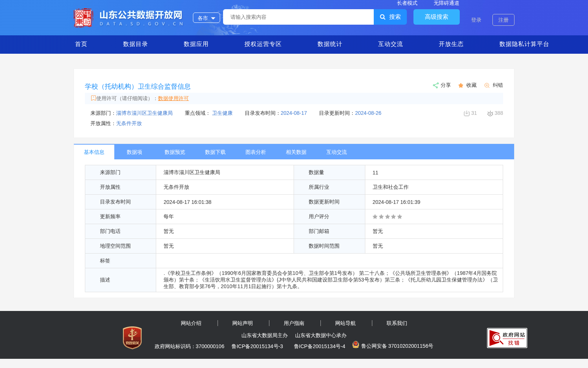This screenshot has height=368, width=588.
Task: Switch to the 相关数据 tab
Action: (x=296, y=152)
